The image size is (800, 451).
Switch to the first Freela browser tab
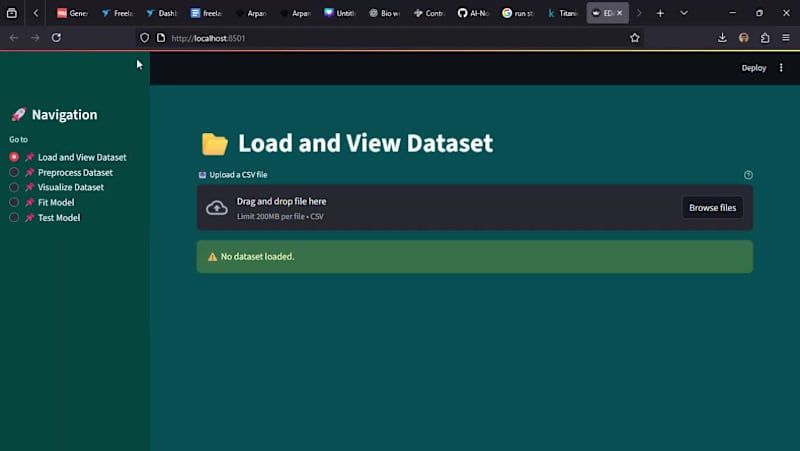pos(117,13)
